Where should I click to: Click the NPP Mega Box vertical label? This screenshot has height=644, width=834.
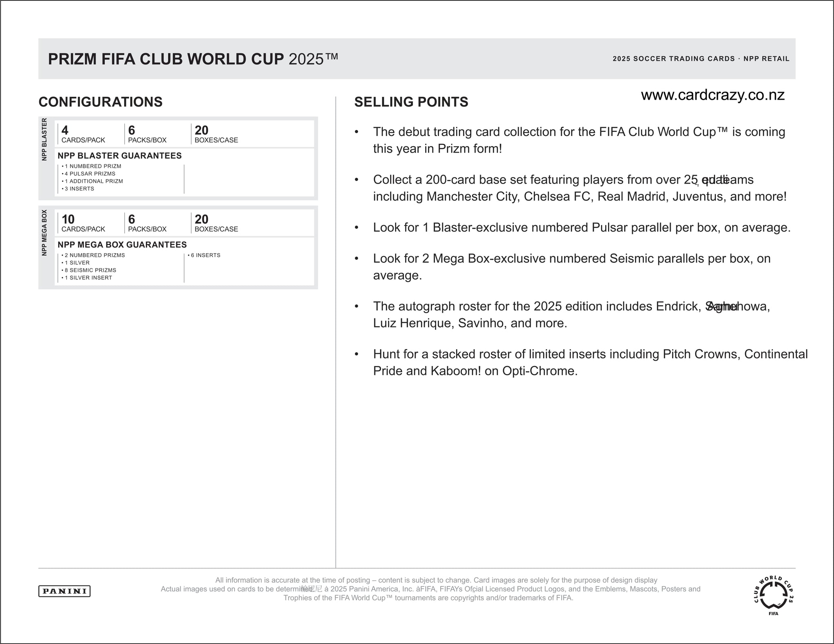point(44,233)
